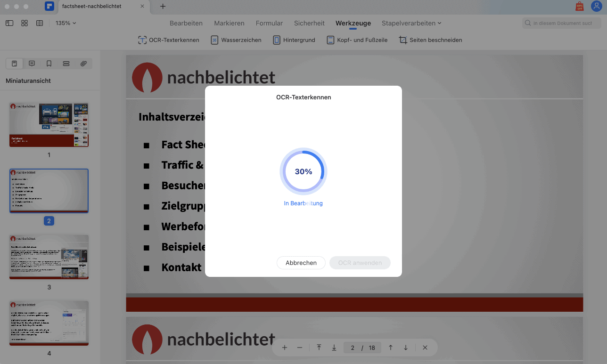Open the 135% zoom level dropdown
607x364 pixels.
pos(66,23)
